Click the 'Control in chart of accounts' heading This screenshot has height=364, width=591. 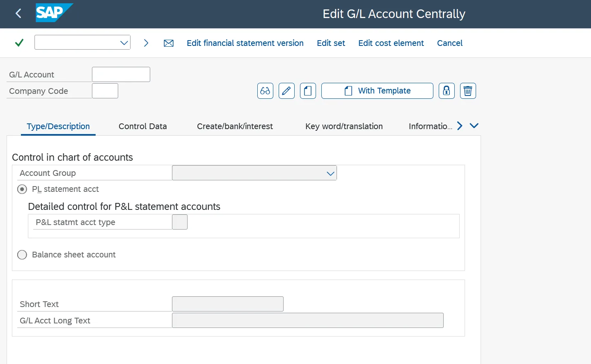pyautogui.click(x=72, y=157)
